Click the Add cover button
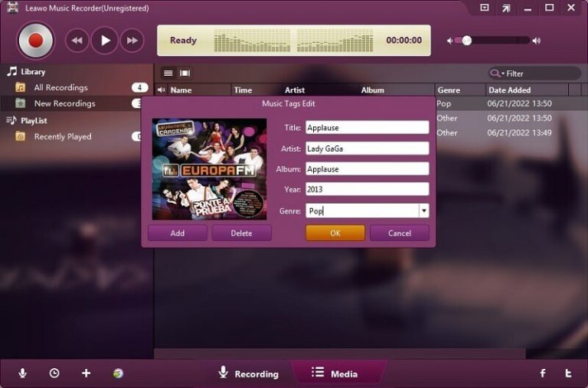This screenshot has width=588, height=388. 178,233
